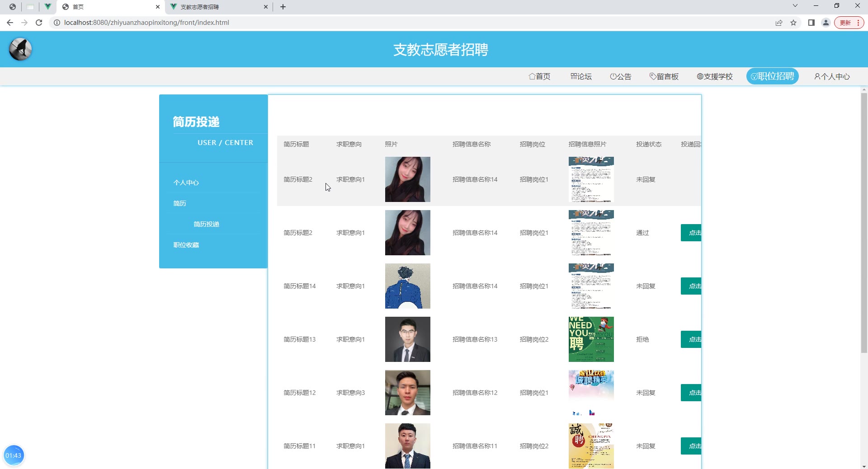Select 支援学校 in the navigation bar
This screenshot has width=868, height=469.
(714, 76)
